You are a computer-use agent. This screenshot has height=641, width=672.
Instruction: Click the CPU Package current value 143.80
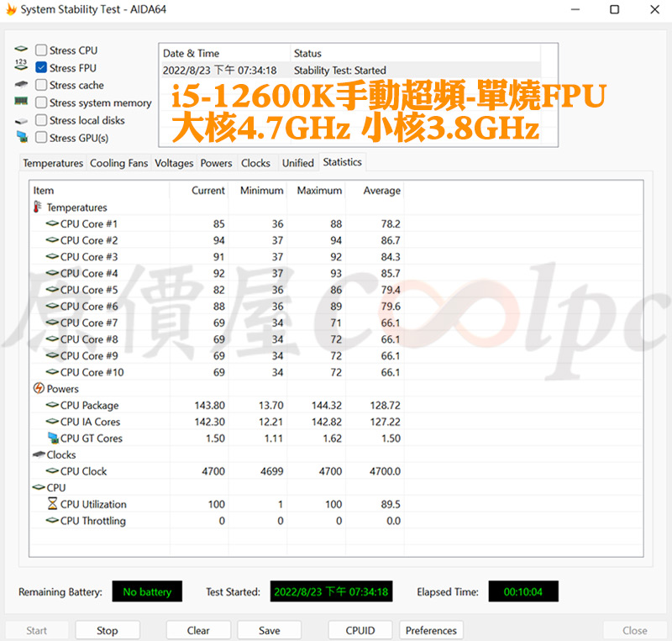[x=209, y=405]
